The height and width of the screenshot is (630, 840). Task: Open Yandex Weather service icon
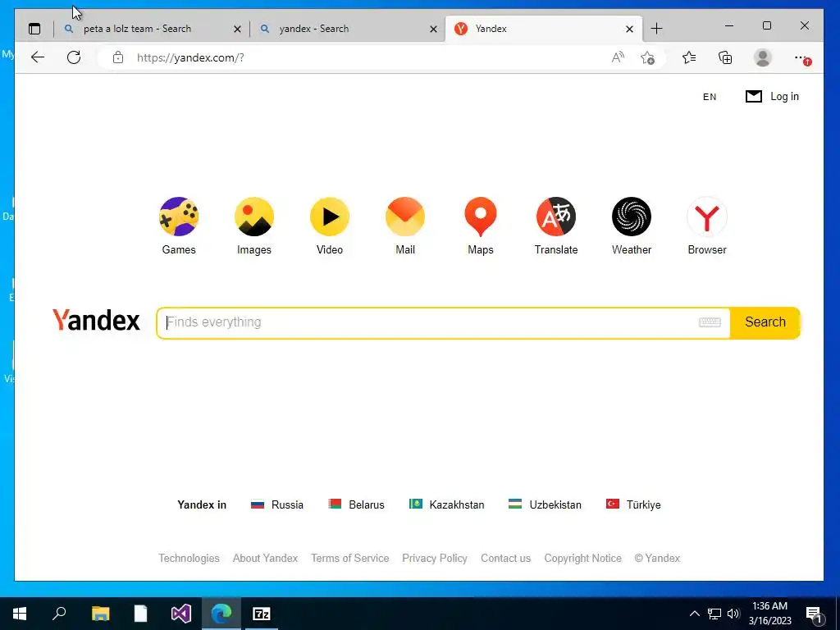pos(632,217)
